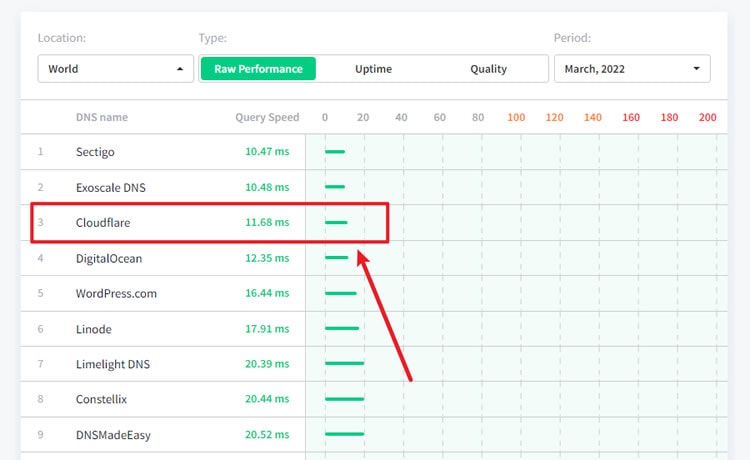Select the Constellix provider name
This screenshot has width=750, height=460.
coord(101,399)
